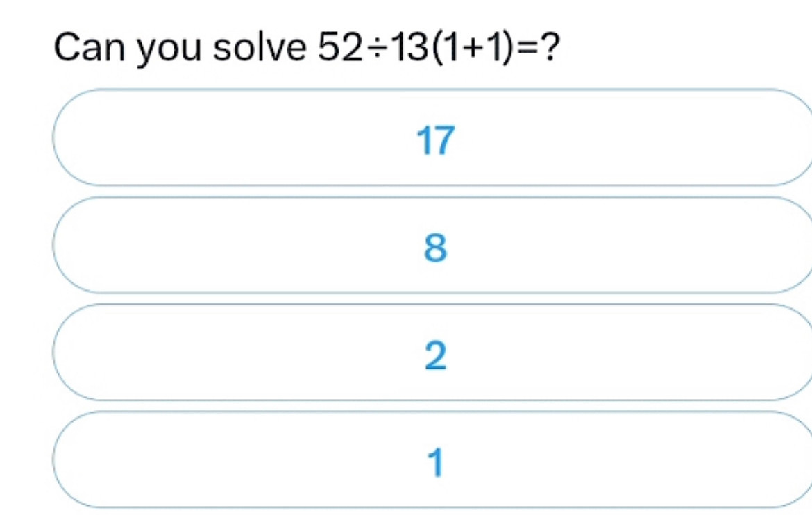Screen dimensions: 812x515
Task: Vote for the 17 poll option
Action: tap(434, 137)
